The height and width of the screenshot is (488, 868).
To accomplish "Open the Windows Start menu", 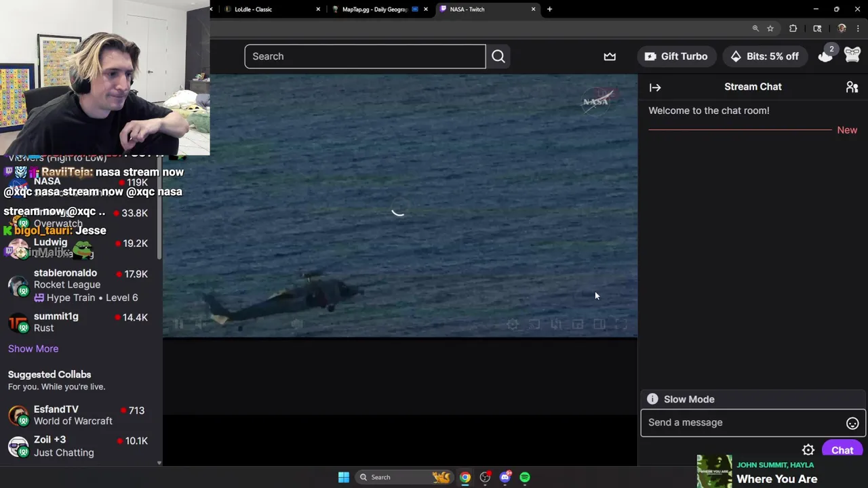I will [344, 477].
